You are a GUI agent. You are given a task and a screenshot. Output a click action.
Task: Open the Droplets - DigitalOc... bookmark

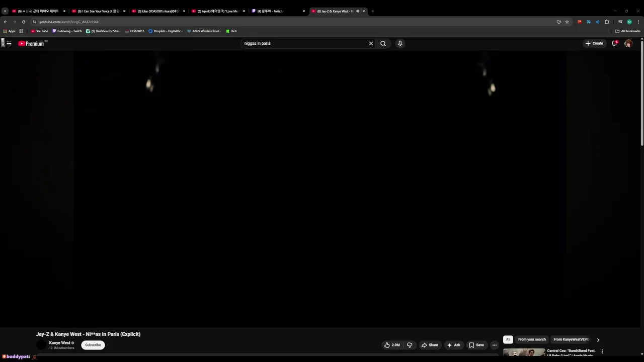click(x=166, y=31)
